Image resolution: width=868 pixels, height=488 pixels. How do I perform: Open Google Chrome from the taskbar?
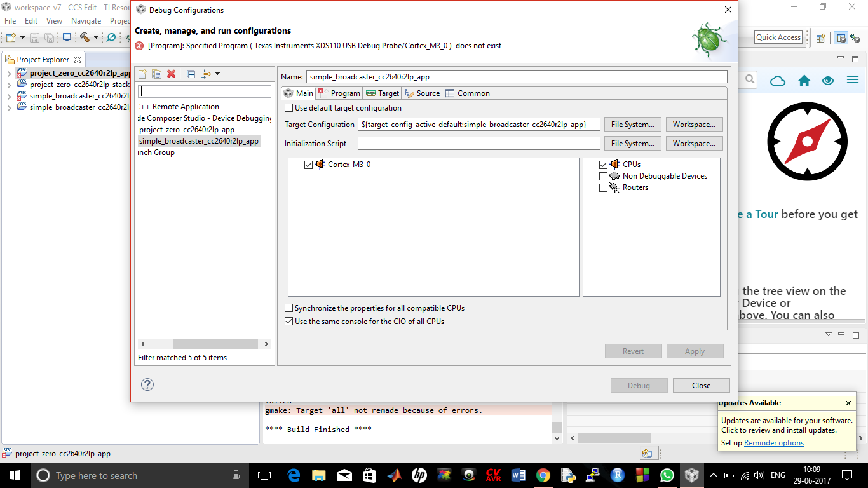[543, 475]
